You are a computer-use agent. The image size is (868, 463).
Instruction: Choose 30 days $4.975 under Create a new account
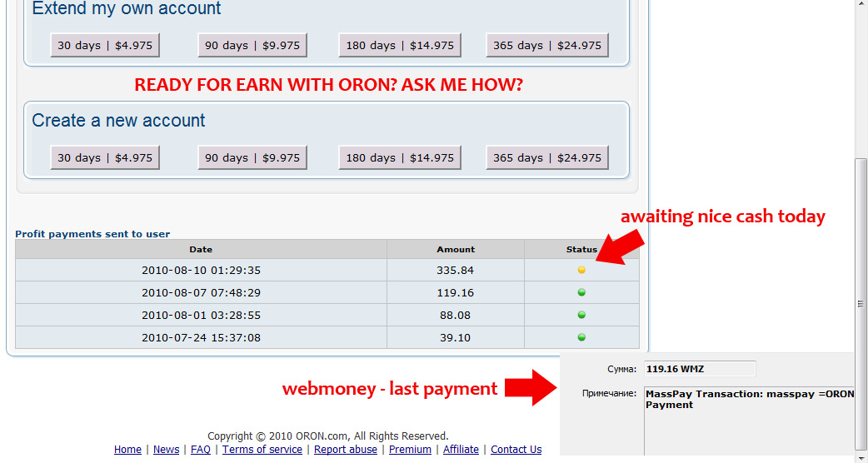pos(105,157)
